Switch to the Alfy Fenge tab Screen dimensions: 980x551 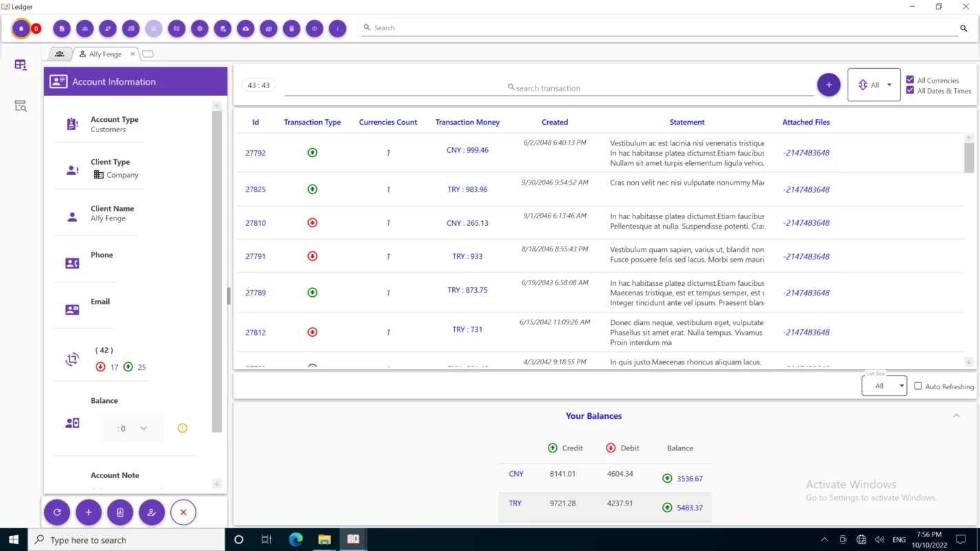point(101,54)
